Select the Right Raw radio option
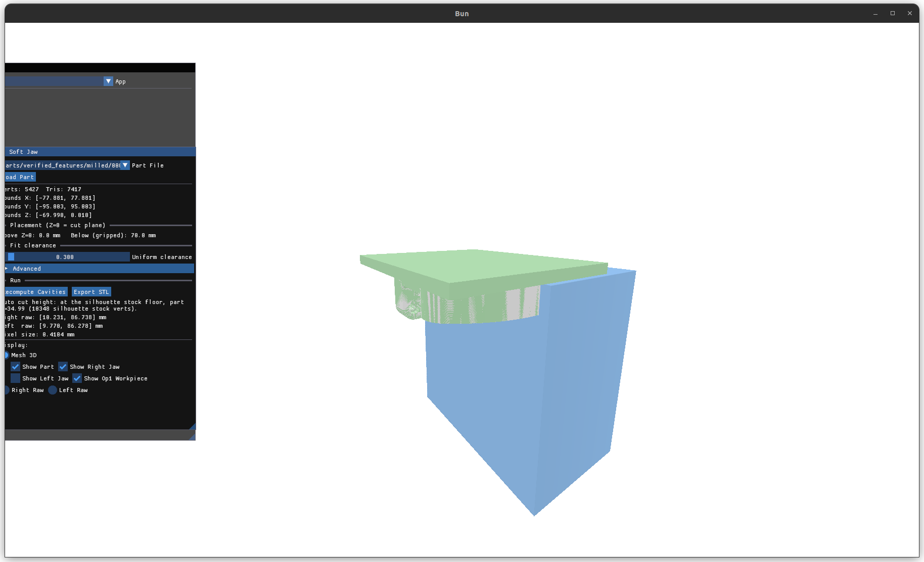The width and height of the screenshot is (924, 562). (x=7, y=390)
